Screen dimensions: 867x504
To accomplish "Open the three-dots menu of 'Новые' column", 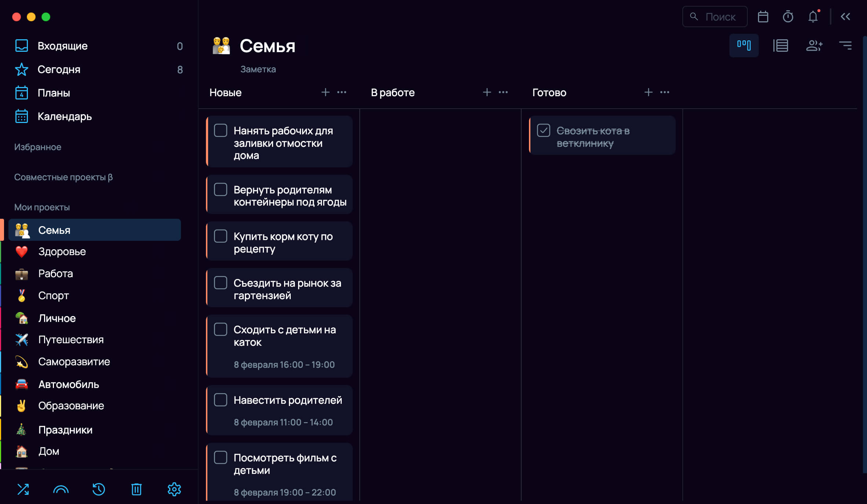I will point(341,92).
